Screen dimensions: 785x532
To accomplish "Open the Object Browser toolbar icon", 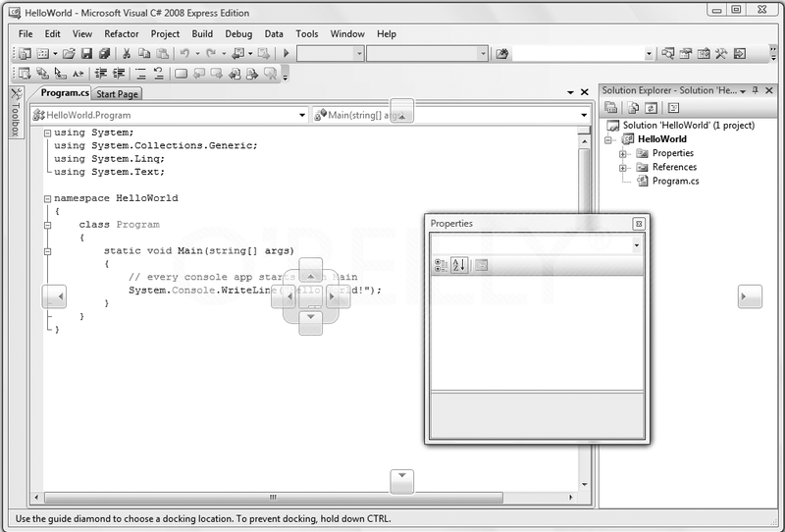I will tap(704, 53).
